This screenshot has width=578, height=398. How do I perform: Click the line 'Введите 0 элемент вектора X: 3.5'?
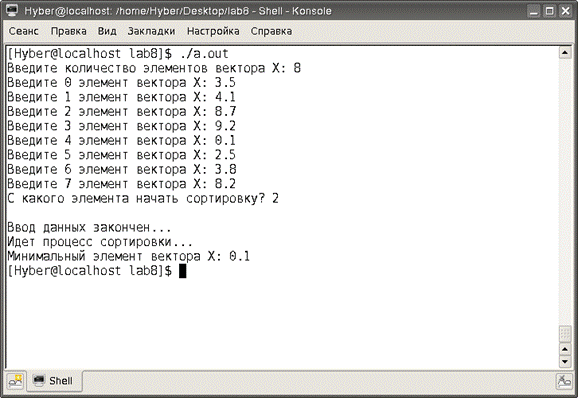coord(121,83)
